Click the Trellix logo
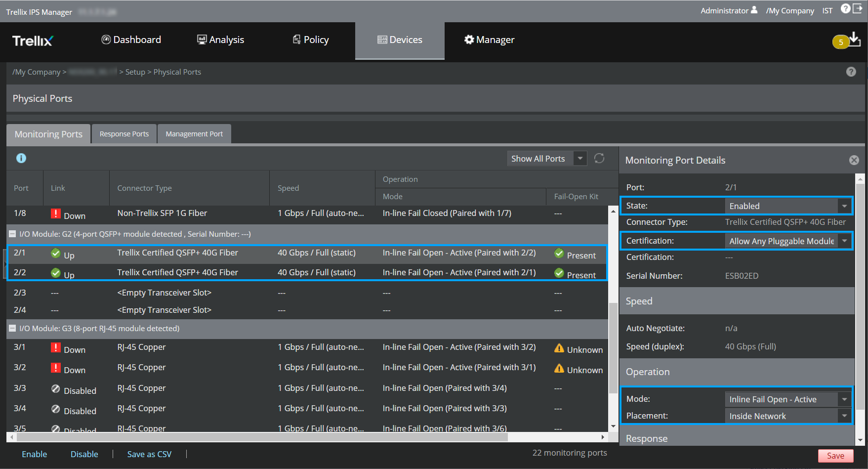The height and width of the screenshot is (469, 868). click(x=33, y=41)
